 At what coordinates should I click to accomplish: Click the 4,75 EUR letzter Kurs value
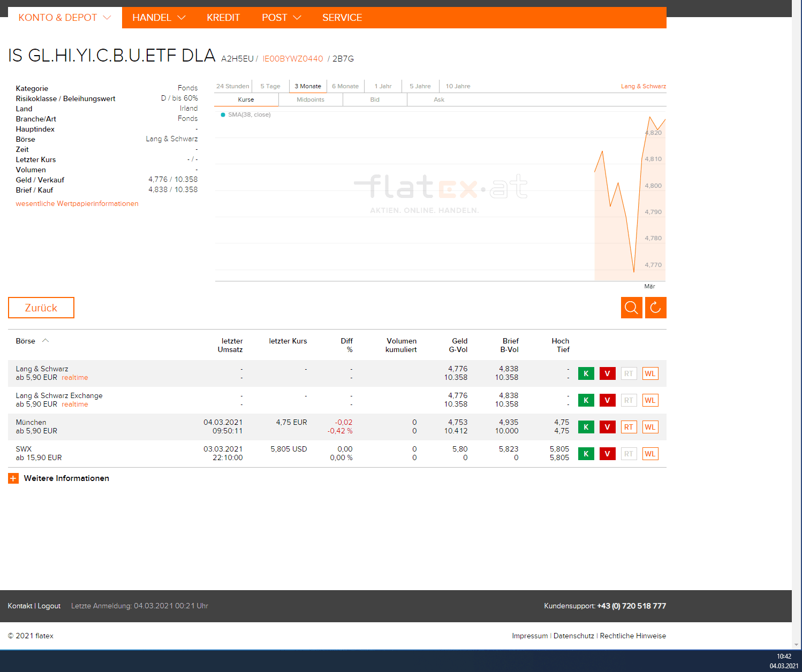coord(292,422)
